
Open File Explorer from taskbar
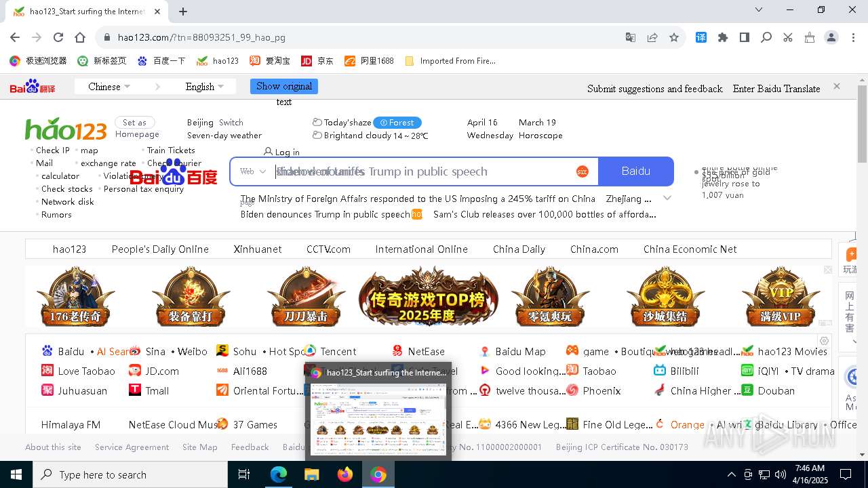tap(312, 474)
